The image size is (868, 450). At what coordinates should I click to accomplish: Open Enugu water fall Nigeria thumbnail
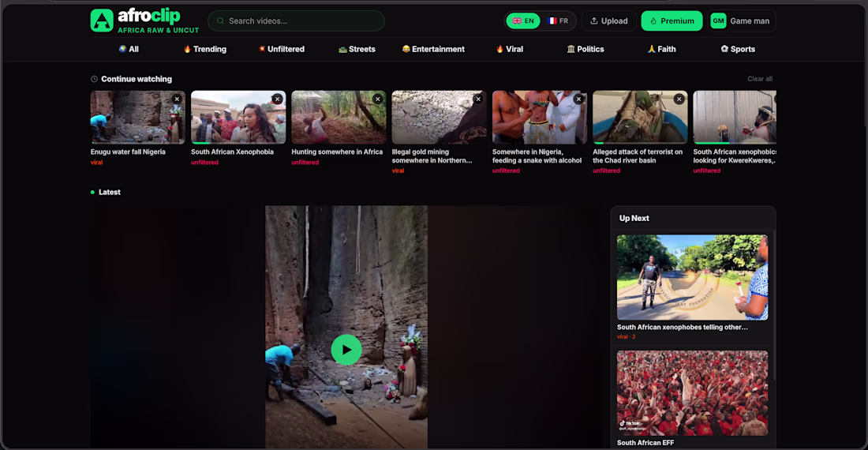pyautogui.click(x=138, y=118)
